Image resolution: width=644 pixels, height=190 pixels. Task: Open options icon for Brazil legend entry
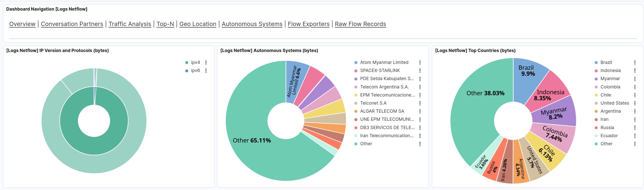635,62
